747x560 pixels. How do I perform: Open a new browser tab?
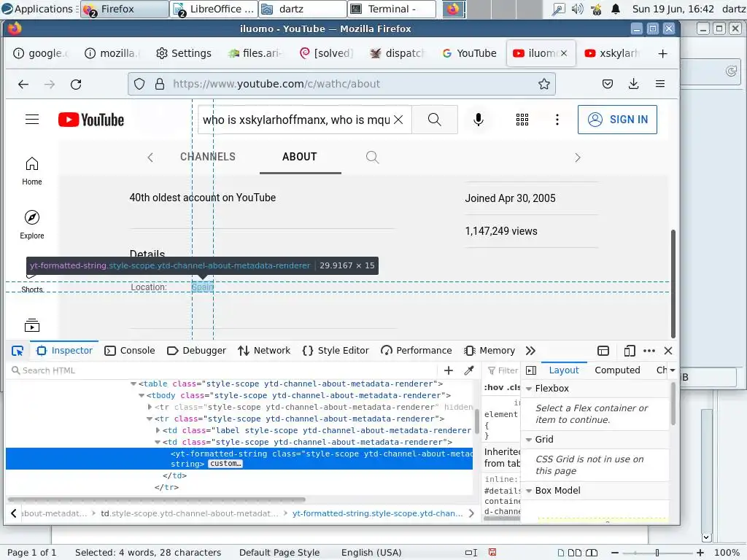click(x=662, y=53)
